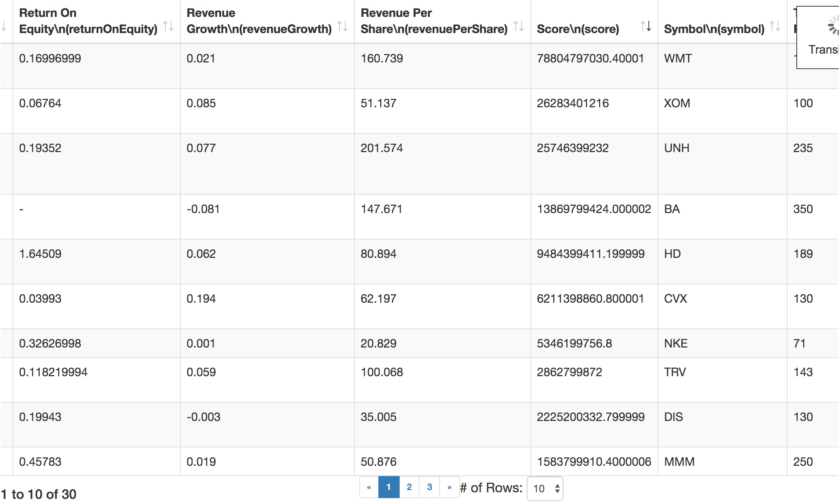The height and width of the screenshot is (504, 839).
Task: Sort by Return On Equity column arrows
Action: pyautogui.click(x=168, y=26)
